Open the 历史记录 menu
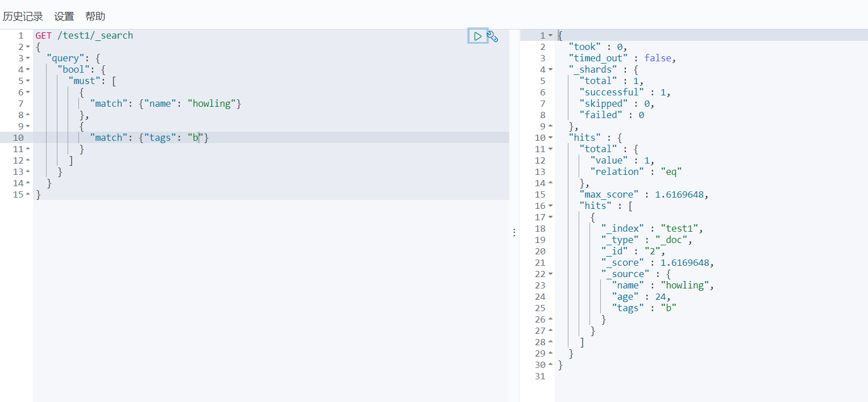 tap(23, 16)
